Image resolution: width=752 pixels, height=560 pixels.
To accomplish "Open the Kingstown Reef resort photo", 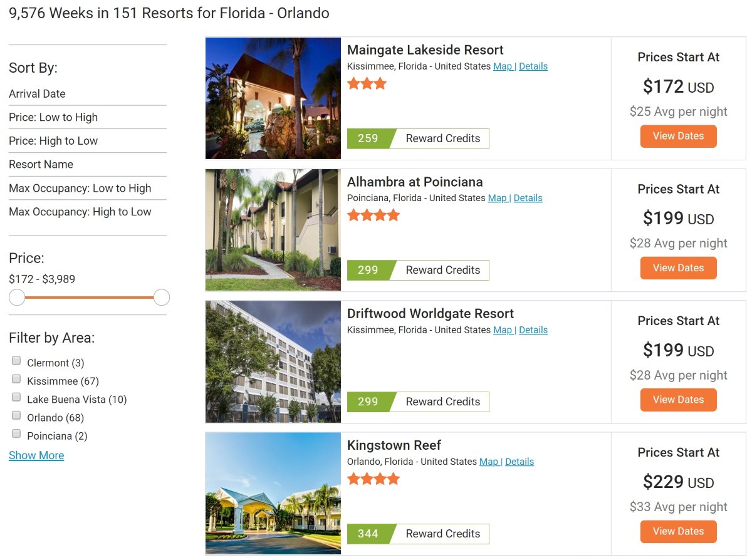I will (x=273, y=494).
